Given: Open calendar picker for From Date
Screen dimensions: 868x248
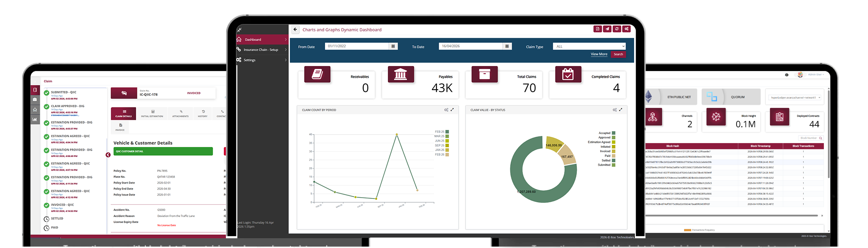Looking at the screenshot, I should (x=393, y=46).
